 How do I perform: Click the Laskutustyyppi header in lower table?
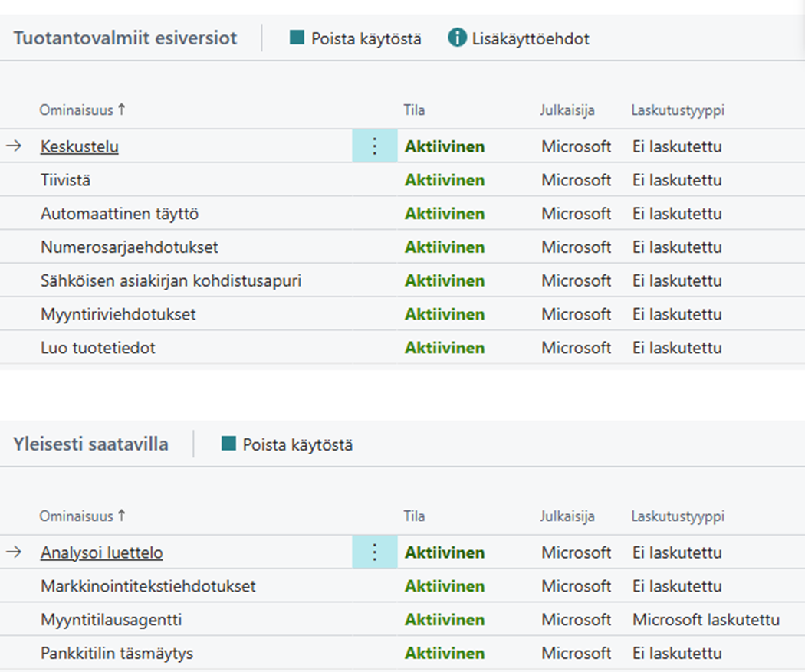(x=678, y=516)
